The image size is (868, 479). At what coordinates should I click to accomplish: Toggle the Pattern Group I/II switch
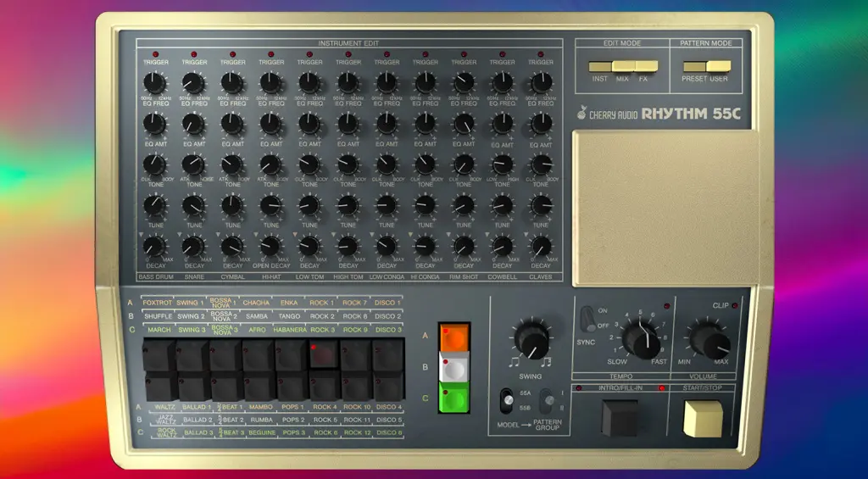tap(548, 398)
